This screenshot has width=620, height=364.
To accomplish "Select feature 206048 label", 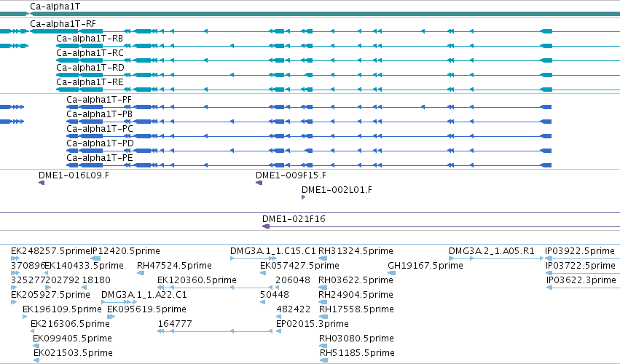I will pyautogui.click(x=293, y=280).
